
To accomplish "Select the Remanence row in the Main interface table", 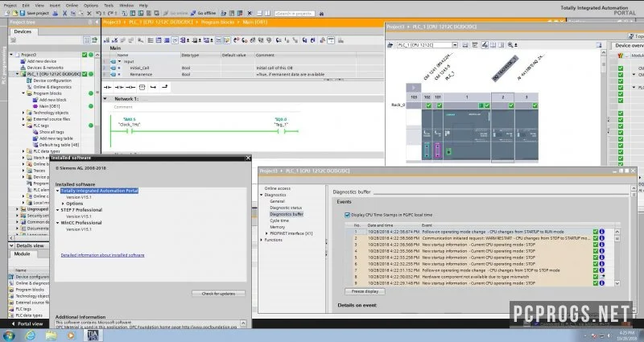I will point(242,74).
